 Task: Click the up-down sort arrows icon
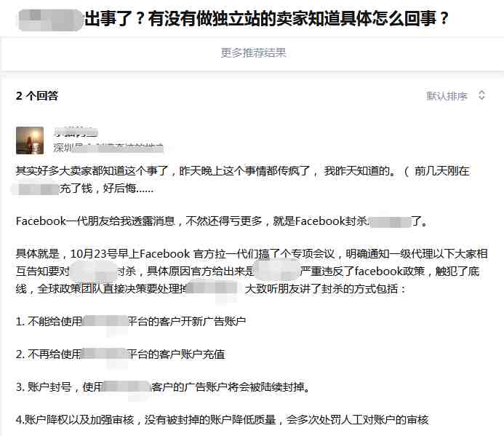pyautogui.click(x=481, y=95)
